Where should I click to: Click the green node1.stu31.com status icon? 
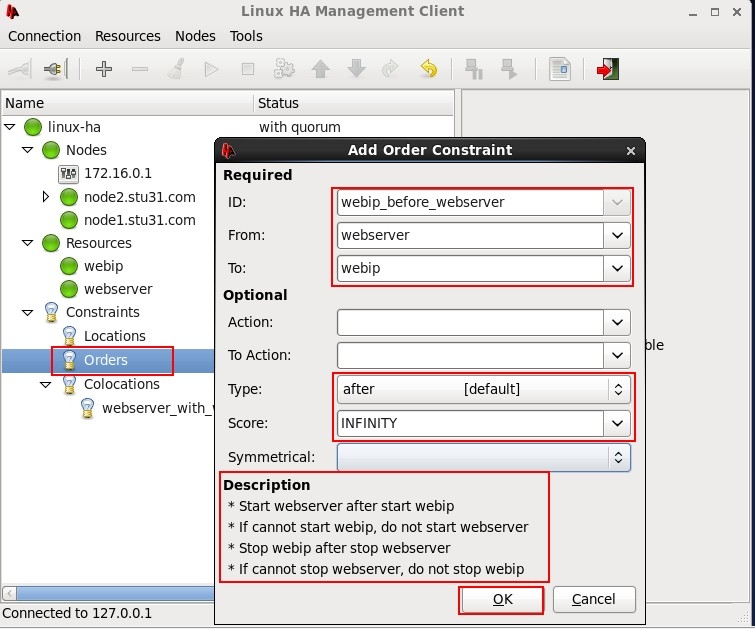click(69, 220)
